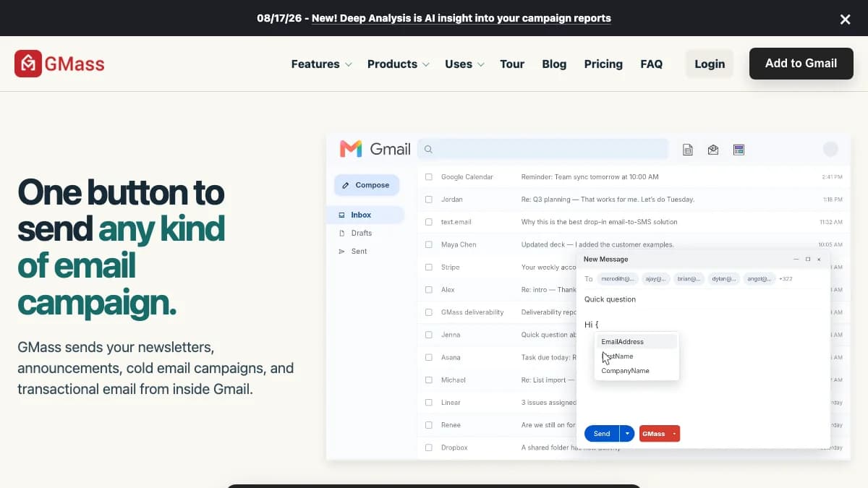Close the New Message compose window
This screenshot has height=488, width=868.
click(819, 259)
